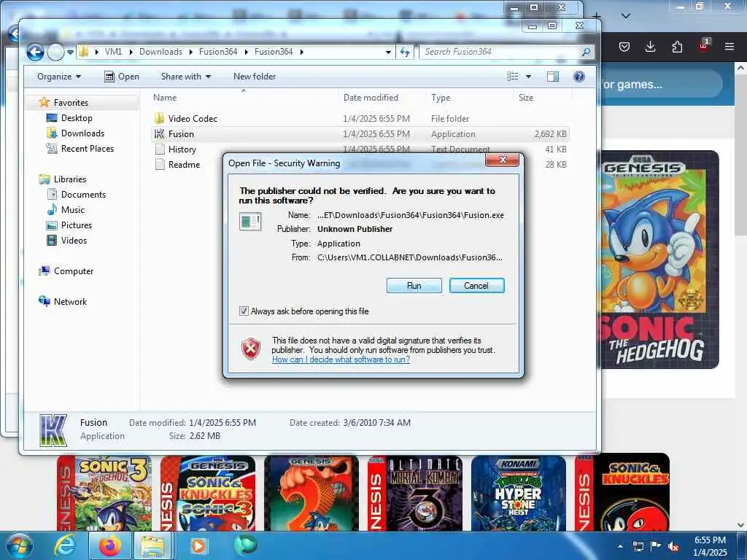The height and width of the screenshot is (560, 747).
Task: Click the Explorer forward navigation button
Action: (55, 52)
